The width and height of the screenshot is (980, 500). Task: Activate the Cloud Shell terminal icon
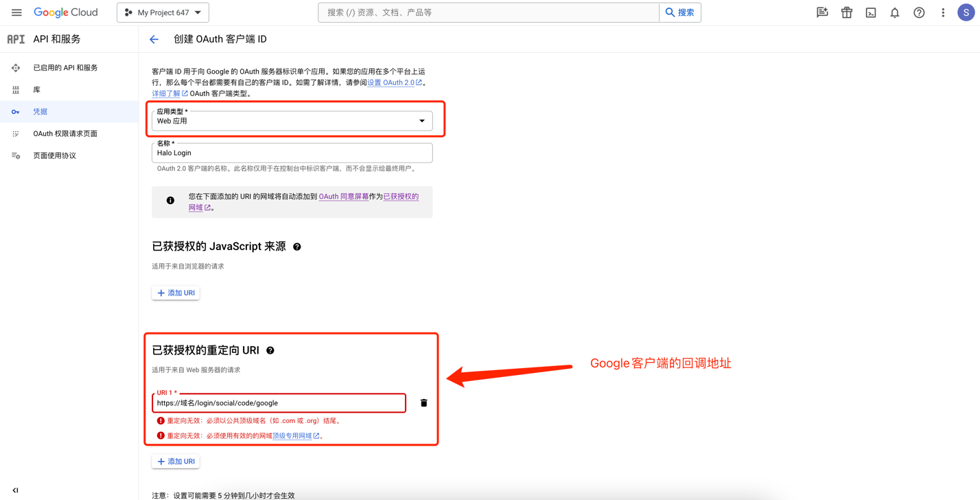pos(871,12)
